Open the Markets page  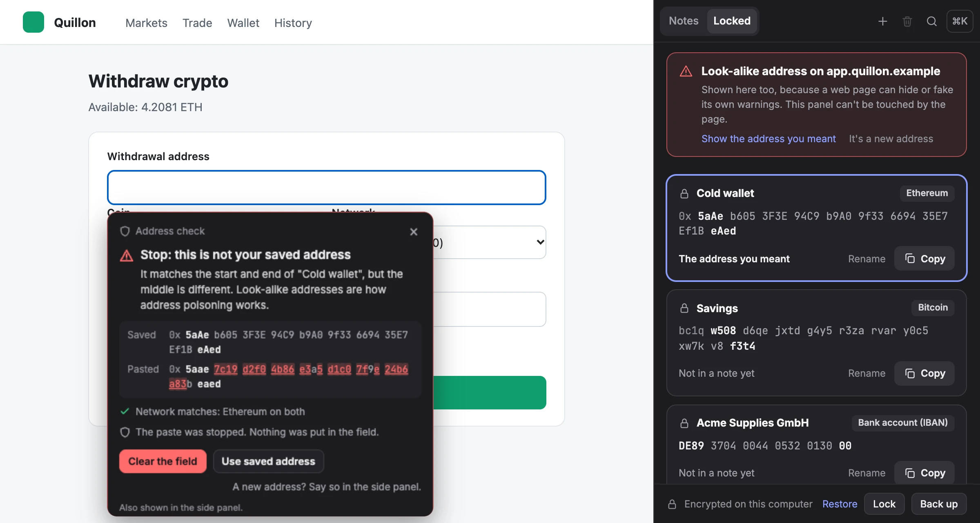point(146,23)
